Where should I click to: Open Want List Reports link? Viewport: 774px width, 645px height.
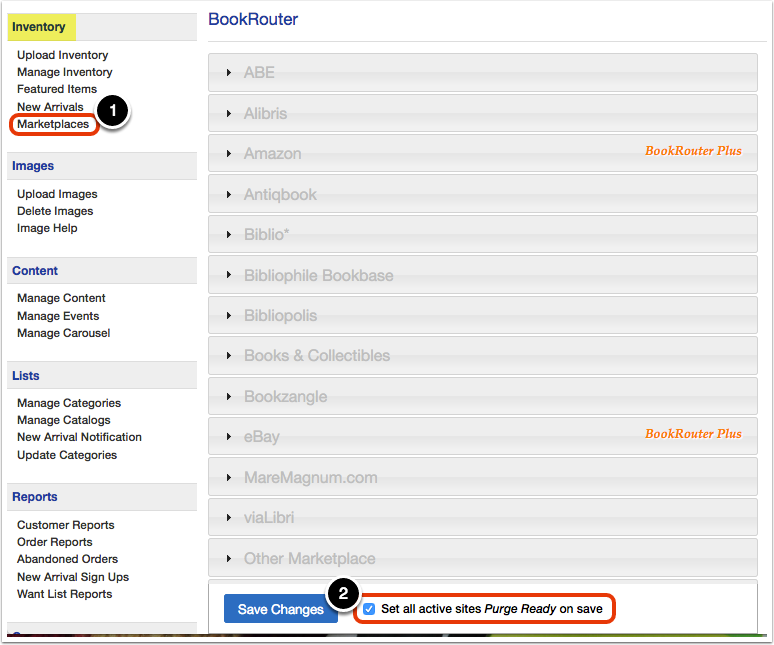65,594
